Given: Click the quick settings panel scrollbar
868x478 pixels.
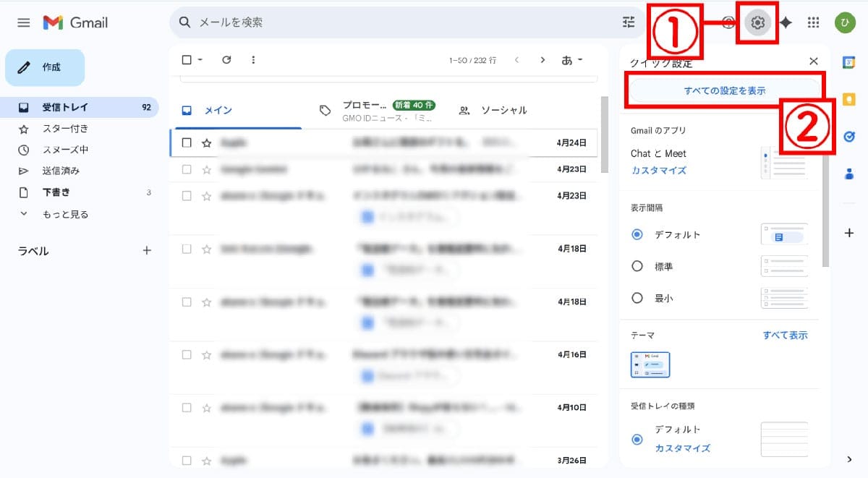Looking at the screenshot, I should click(x=826, y=210).
